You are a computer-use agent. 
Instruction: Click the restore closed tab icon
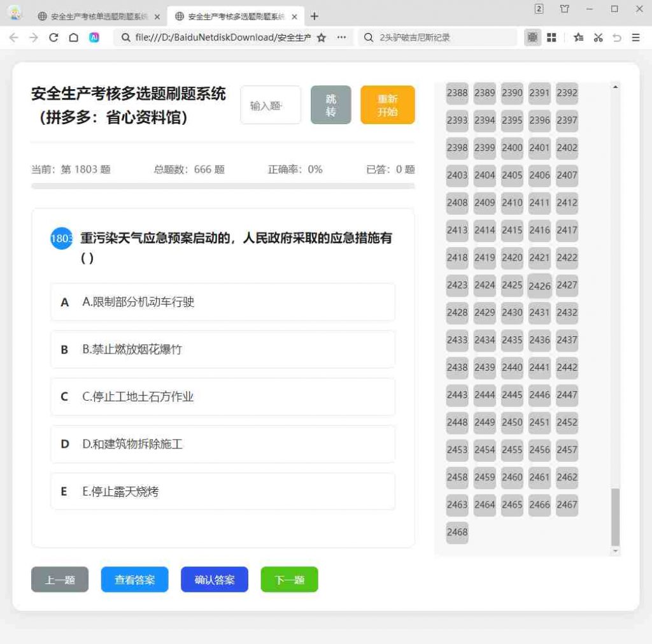[x=616, y=38]
